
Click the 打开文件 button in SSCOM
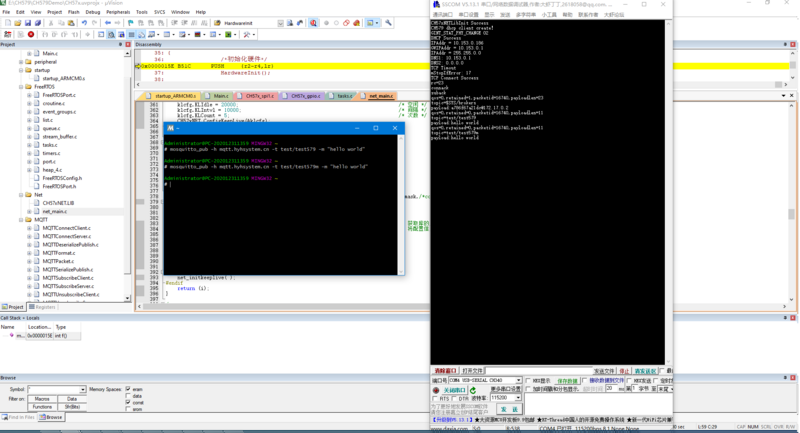(472, 371)
